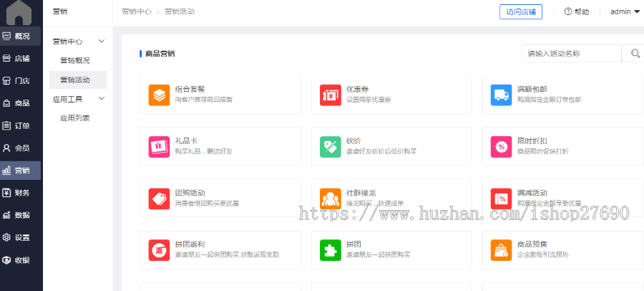The width and height of the screenshot is (644, 291).
Task: Open the admin user dropdown
Action: pos(625,12)
